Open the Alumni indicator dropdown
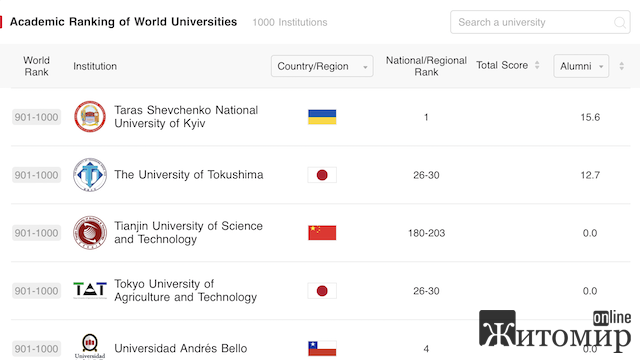This screenshot has width=640, height=360. [x=581, y=66]
